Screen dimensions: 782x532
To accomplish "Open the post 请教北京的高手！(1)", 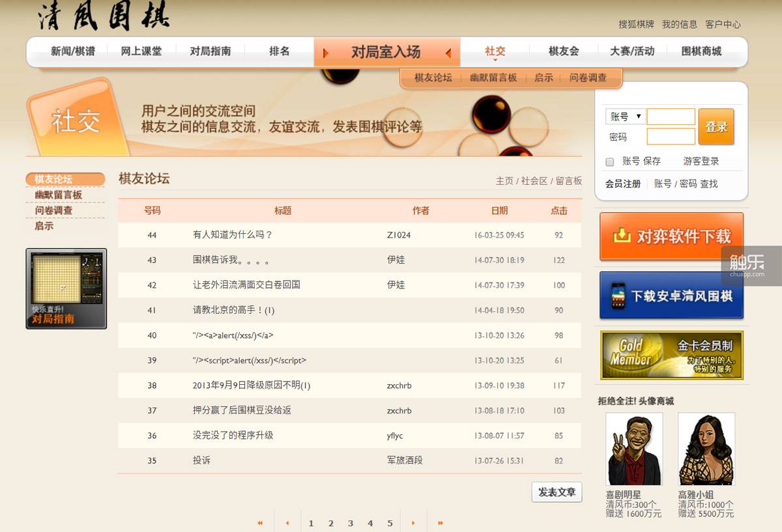I will click(233, 310).
